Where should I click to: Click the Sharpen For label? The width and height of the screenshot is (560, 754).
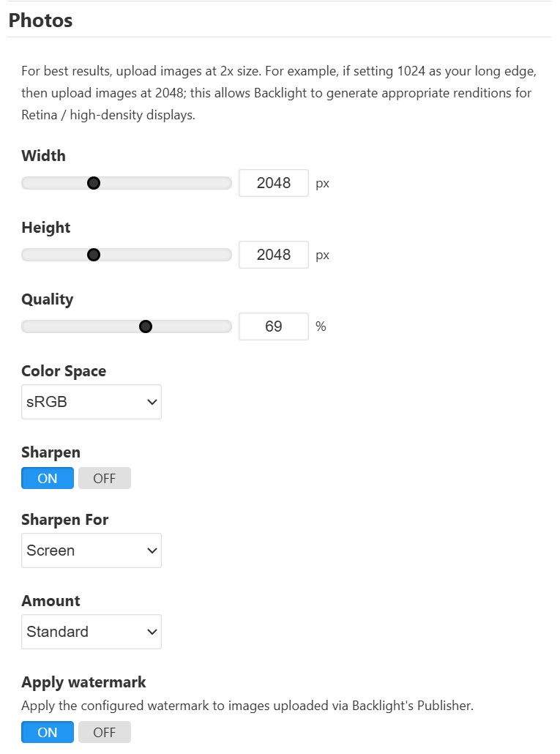pyautogui.click(x=64, y=520)
